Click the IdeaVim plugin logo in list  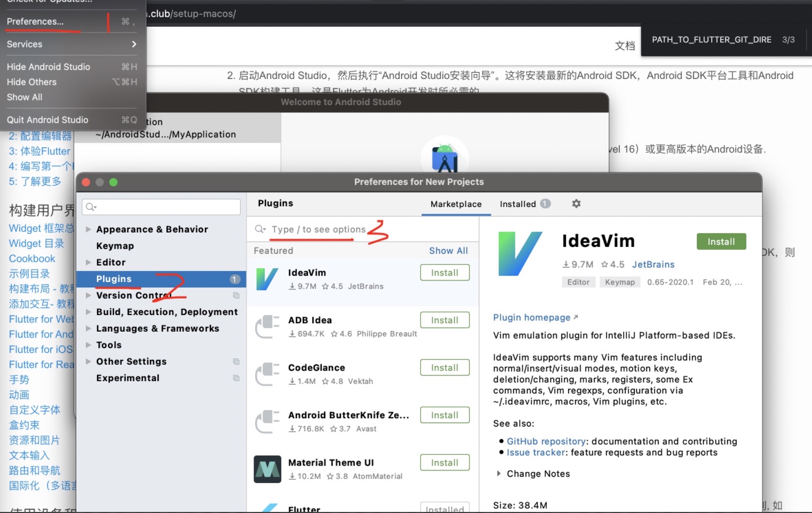[x=267, y=279]
